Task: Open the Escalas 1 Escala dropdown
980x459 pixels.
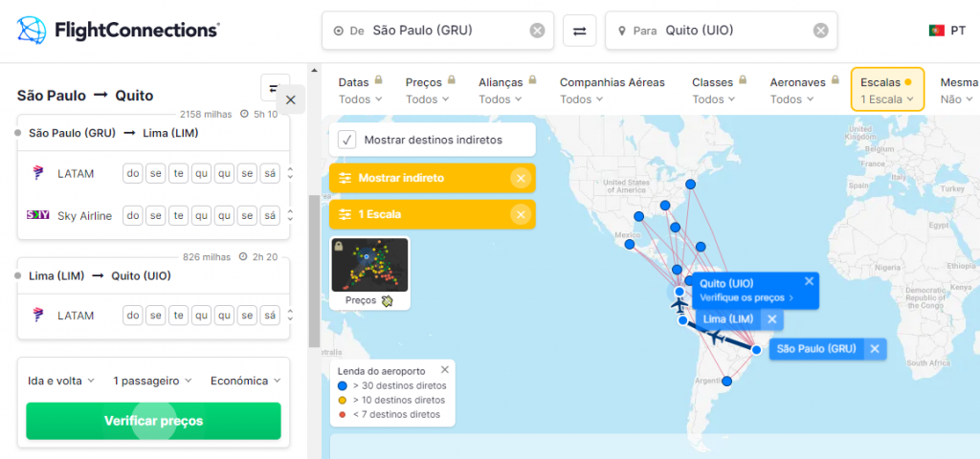Action: [887, 89]
